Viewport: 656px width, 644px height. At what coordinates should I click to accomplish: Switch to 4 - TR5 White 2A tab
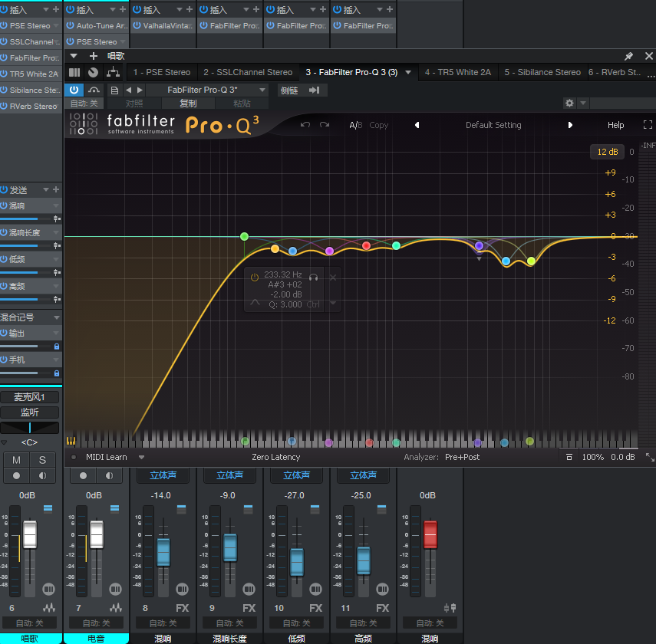tap(458, 72)
